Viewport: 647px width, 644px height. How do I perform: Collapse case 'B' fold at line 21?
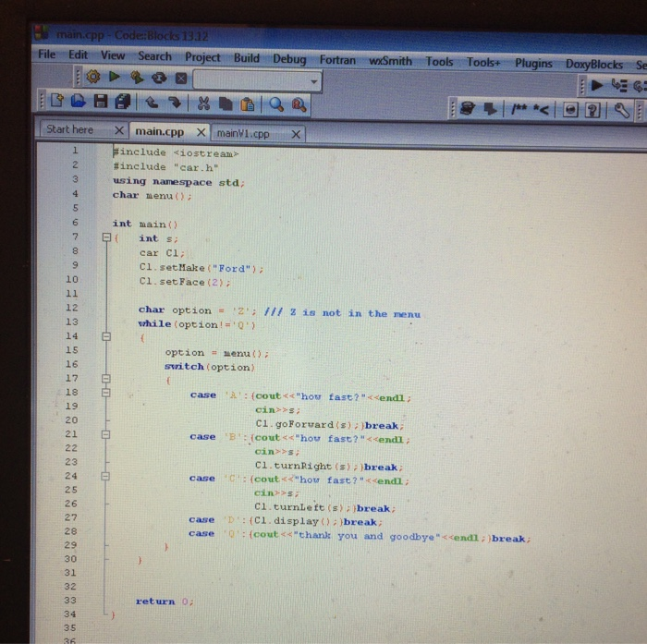tap(105, 434)
